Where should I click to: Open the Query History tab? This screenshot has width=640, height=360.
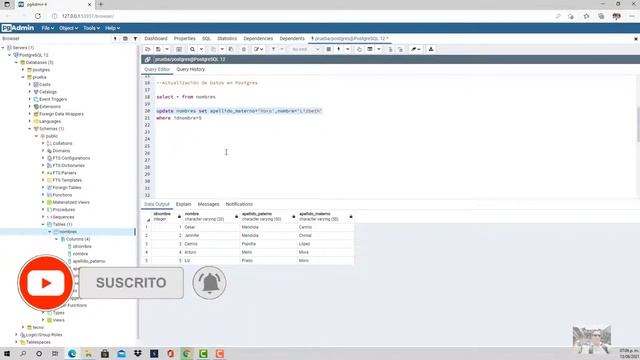click(x=191, y=69)
